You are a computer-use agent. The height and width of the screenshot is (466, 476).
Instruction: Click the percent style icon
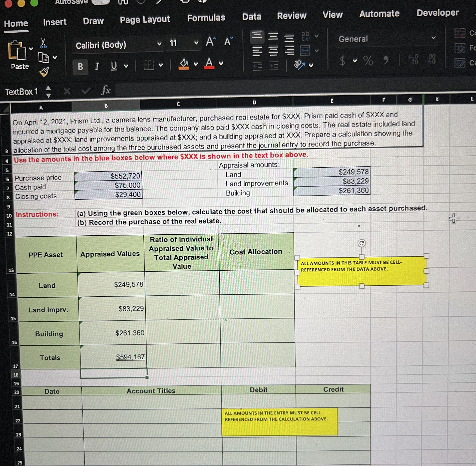tap(368, 60)
